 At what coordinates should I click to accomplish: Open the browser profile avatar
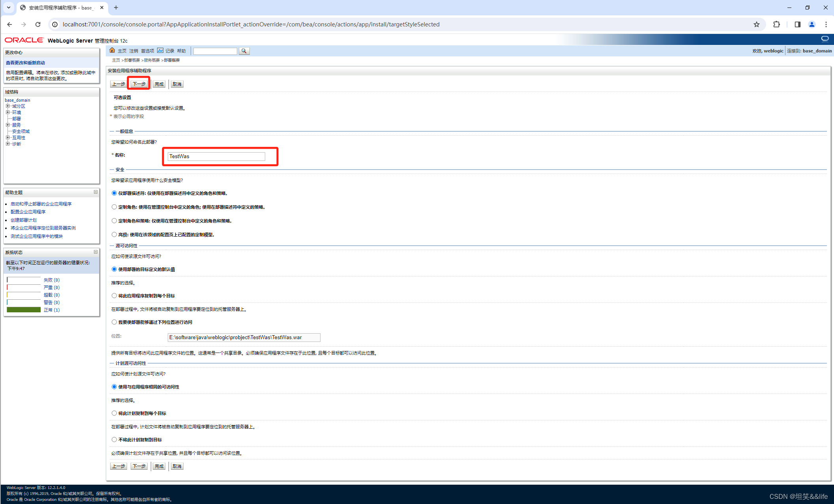pyautogui.click(x=812, y=24)
